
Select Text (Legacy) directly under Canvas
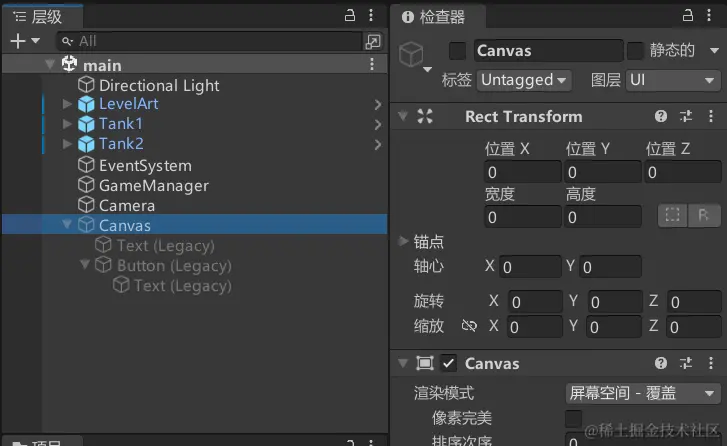pyautogui.click(x=165, y=245)
